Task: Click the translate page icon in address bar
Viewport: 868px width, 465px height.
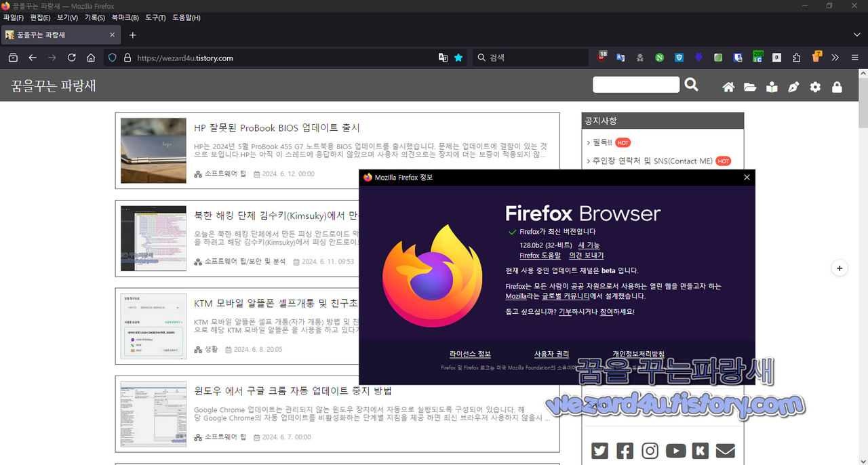Action: [x=443, y=58]
